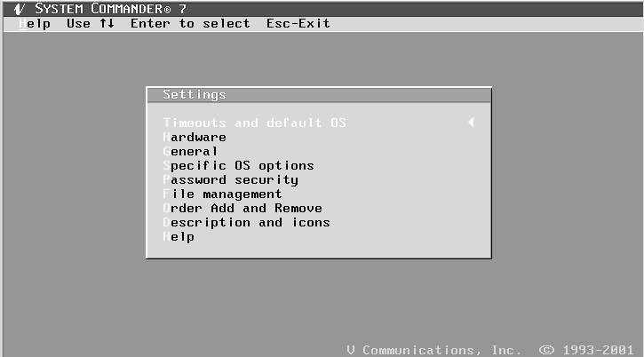Open Help in the top bar

pyautogui.click(x=35, y=24)
